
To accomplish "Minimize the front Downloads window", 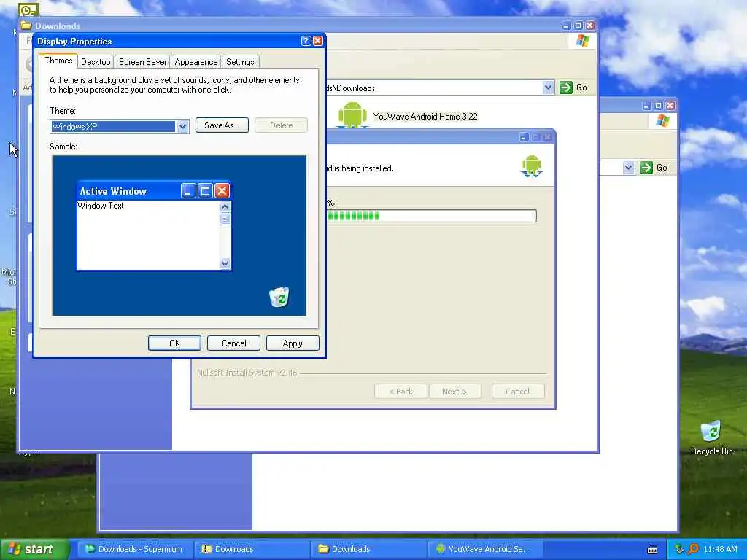I will point(566,26).
